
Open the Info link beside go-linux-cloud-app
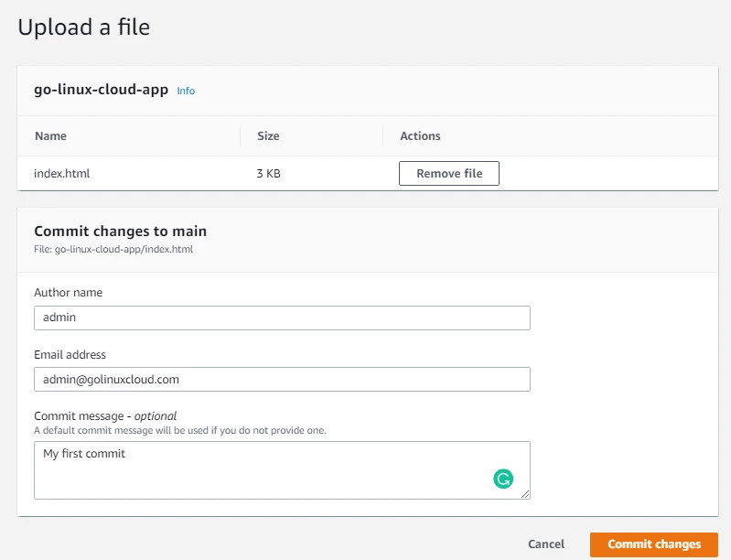coord(186,92)
